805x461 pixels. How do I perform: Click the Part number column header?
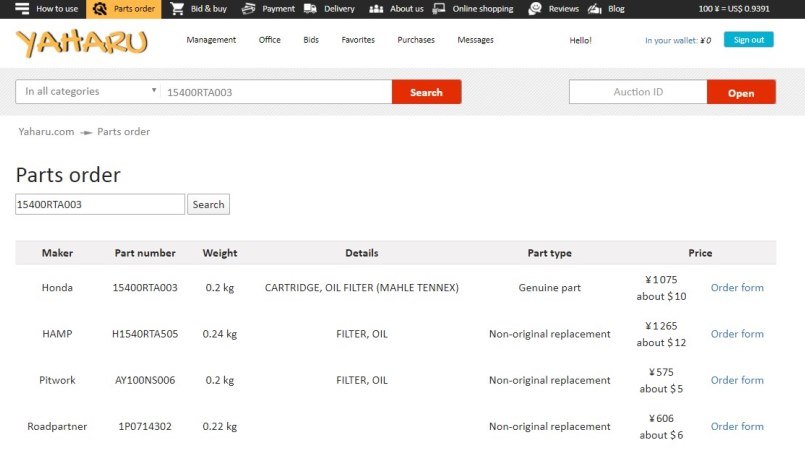(x=145, y=253)
